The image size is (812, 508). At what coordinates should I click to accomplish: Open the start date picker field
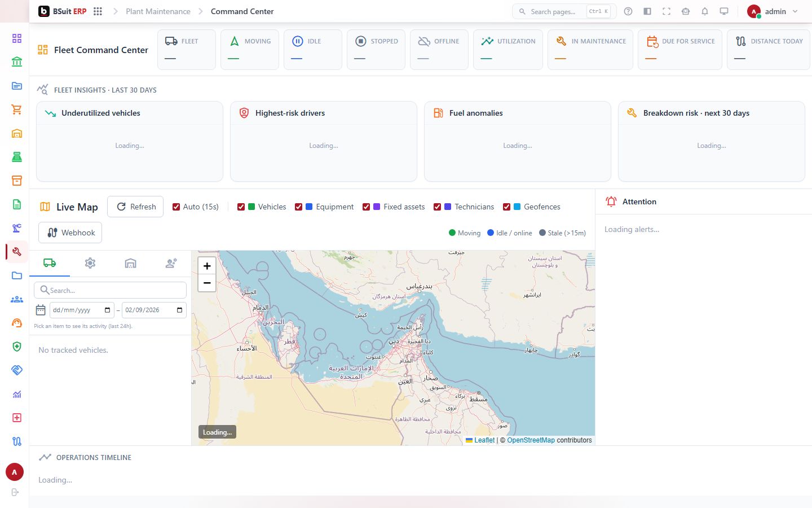coord(82,310)
